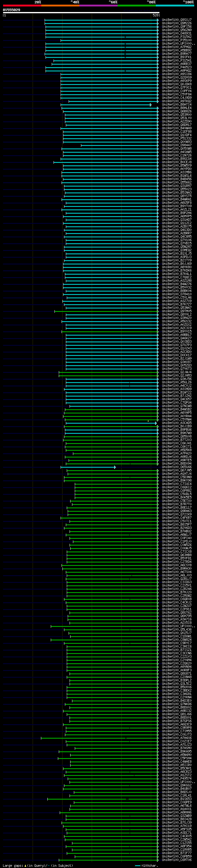This screenshot has width=197, height=868.
Task: Click the short cyan alignment bar for B8ATI4
Action: click(106, 105)
